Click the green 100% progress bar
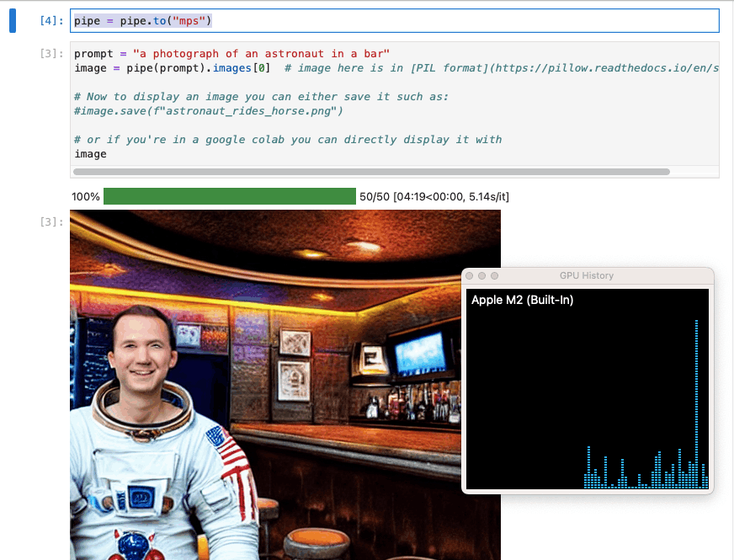This screenshot has width=734, height=560. coord(229,196)
